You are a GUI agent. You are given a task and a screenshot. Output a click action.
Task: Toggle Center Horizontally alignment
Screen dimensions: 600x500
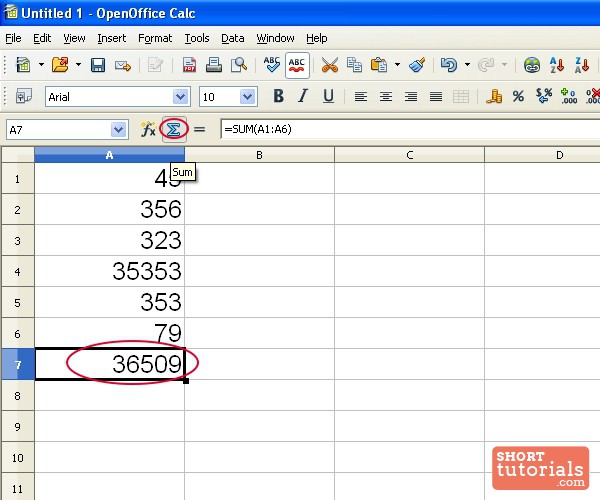[386, 96]
